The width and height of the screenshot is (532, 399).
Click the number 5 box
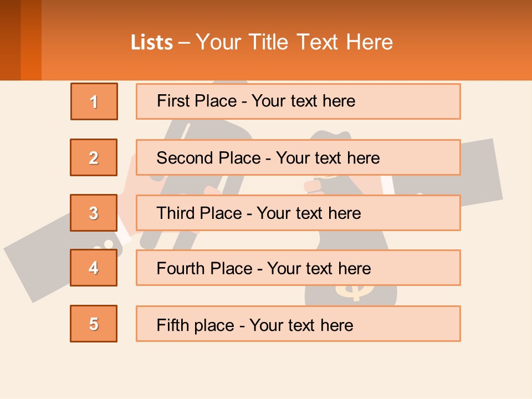click(94, 324)
